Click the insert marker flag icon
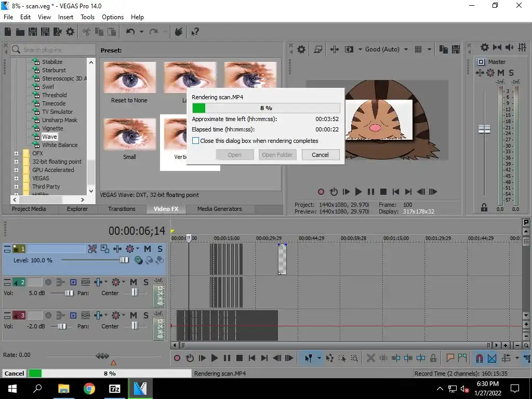 coord(450,357)
